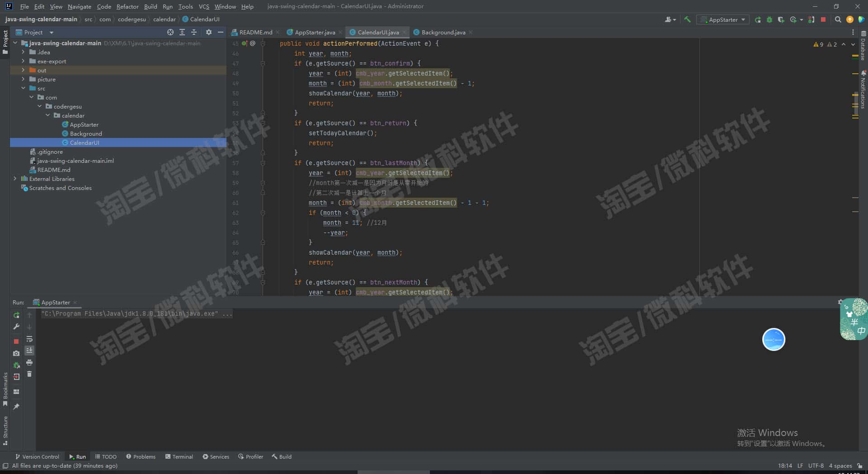Toggle soft-wrap in the Run console
Image resolution: width=868 pixels, height=474 pixels.
pyautogui.click(x=29, y=339)
